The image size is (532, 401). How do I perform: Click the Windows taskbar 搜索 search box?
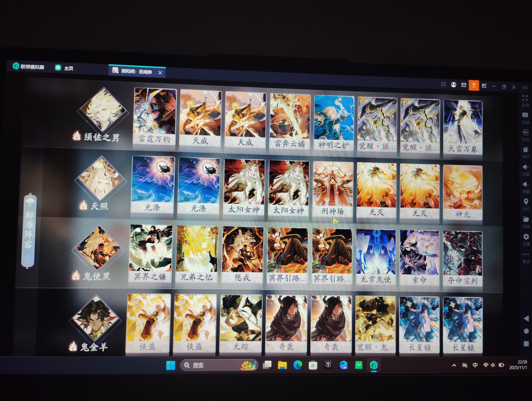[219, 365]
